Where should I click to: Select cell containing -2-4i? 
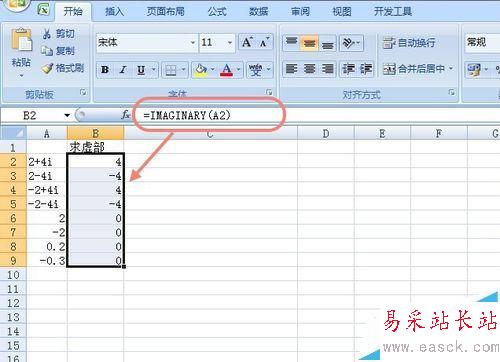coord(47,204)
